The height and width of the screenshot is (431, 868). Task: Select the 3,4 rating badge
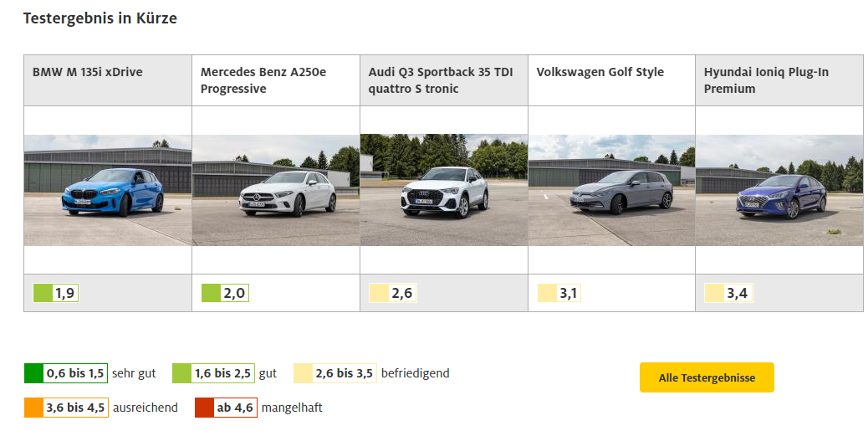[728, 293]
